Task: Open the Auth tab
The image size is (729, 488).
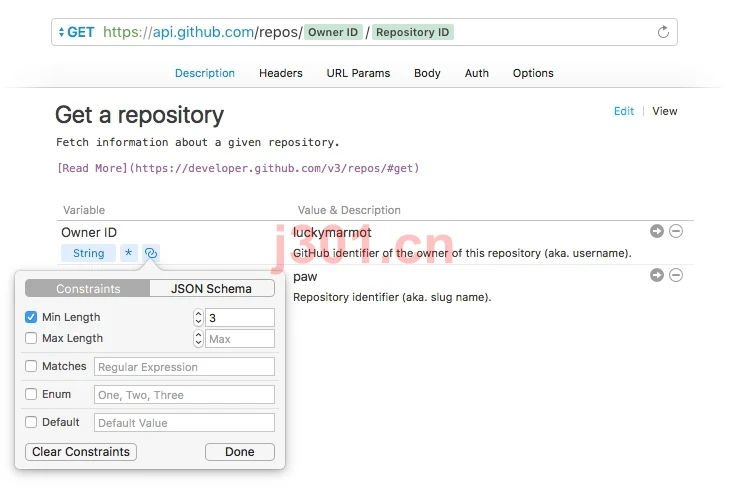Action: (477, 73)
